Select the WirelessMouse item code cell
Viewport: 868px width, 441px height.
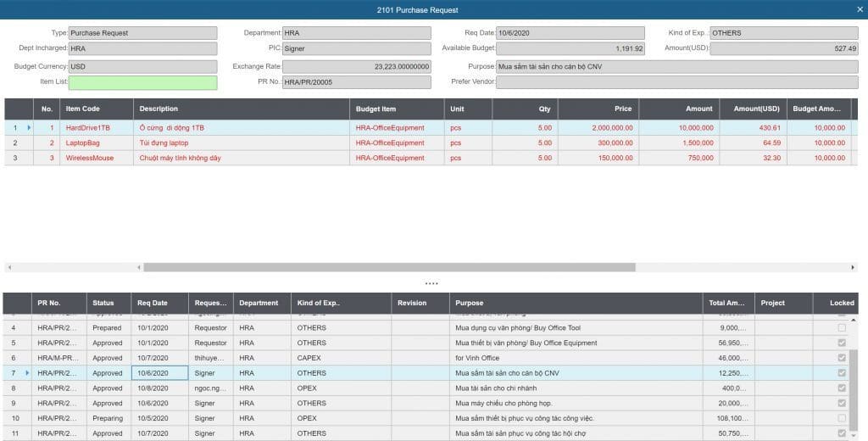coord(88,159)
